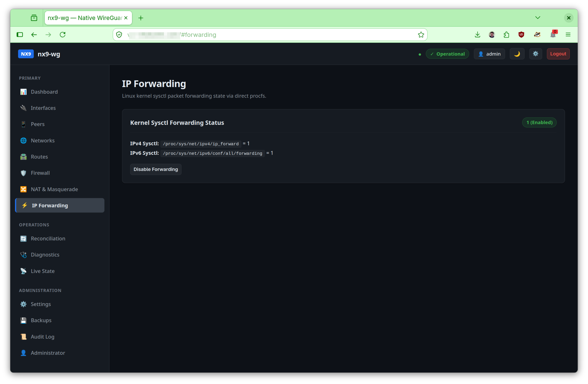Click the browser profile avatar icon
The height and width of the screenshot is (384, 588).
click(492, 34)
